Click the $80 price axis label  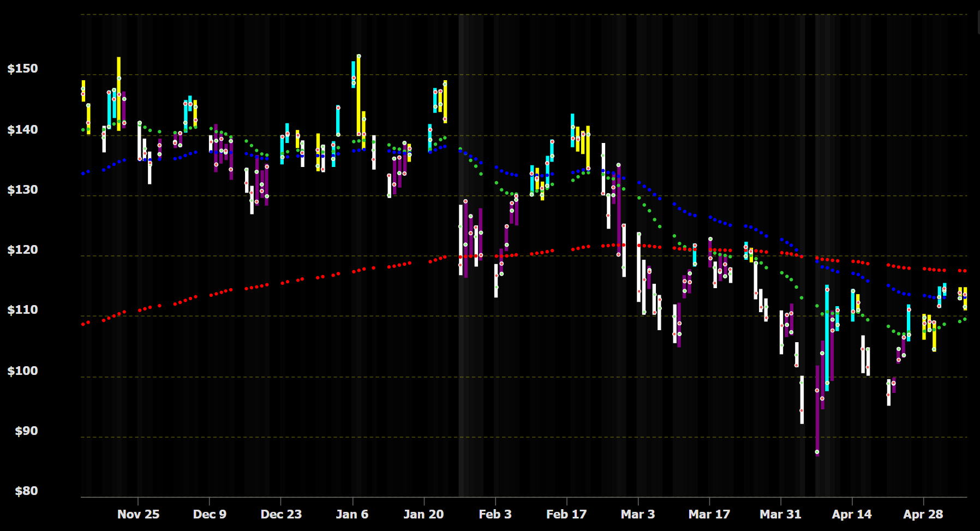(x=26, y=491)
